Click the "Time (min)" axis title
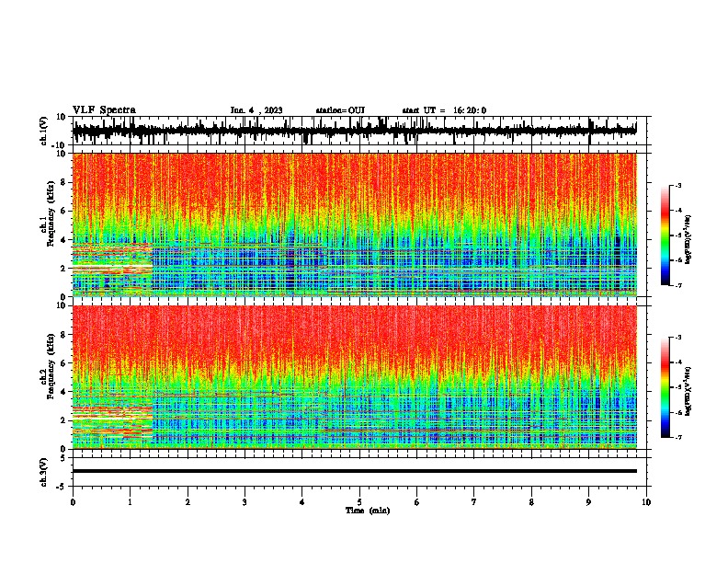Image resolution: width=728 pixels, height=563 pixels. [368, 511]
